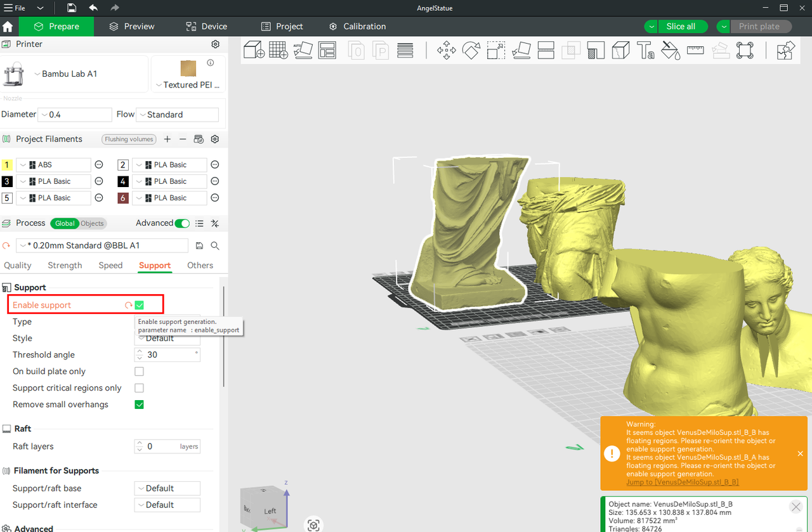This screenshot has height=532, width=812.
Task: Open the File menu
Action: pyautogui.click(x=15, y=8)
